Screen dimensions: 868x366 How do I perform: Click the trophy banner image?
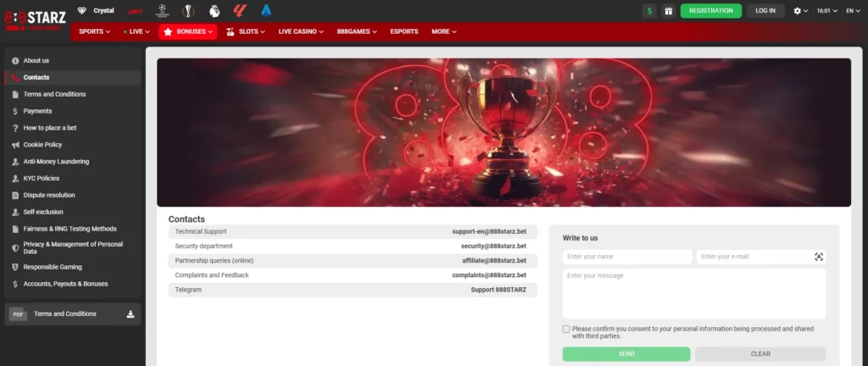coord(504,133)
